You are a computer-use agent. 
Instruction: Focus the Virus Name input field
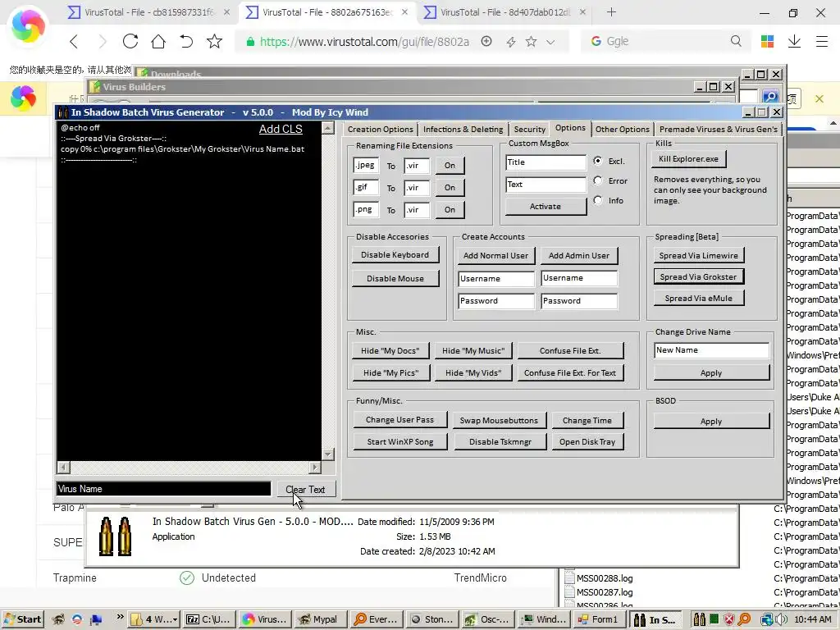point(164,489)
